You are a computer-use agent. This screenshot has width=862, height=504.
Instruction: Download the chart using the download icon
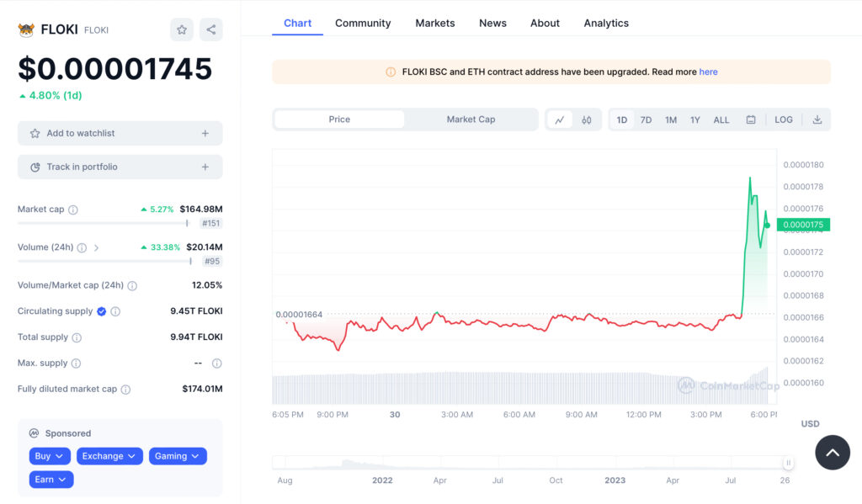click(817, 119)
